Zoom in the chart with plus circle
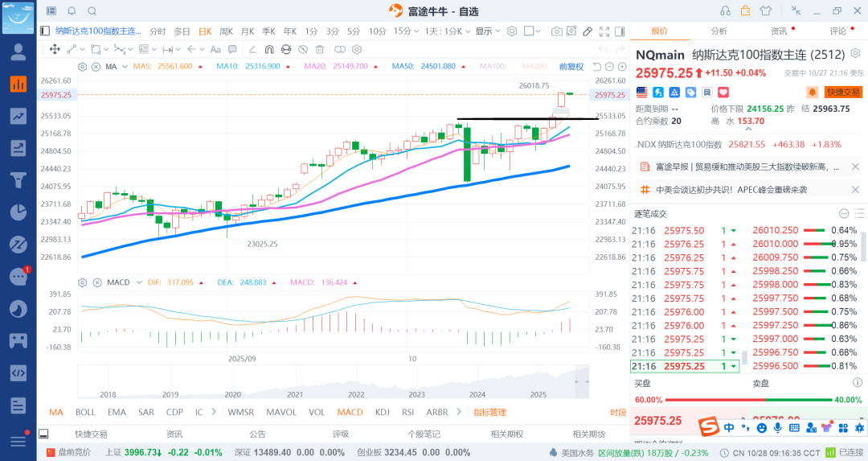 click(622, 67)
